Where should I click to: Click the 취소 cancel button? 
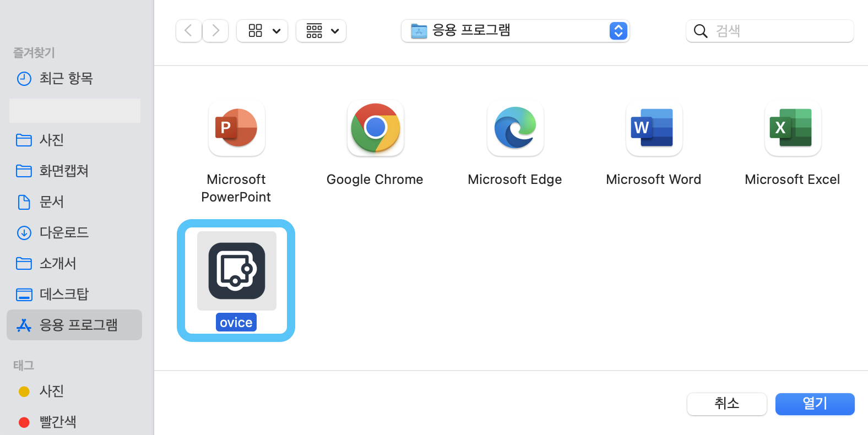click(727, 404)
